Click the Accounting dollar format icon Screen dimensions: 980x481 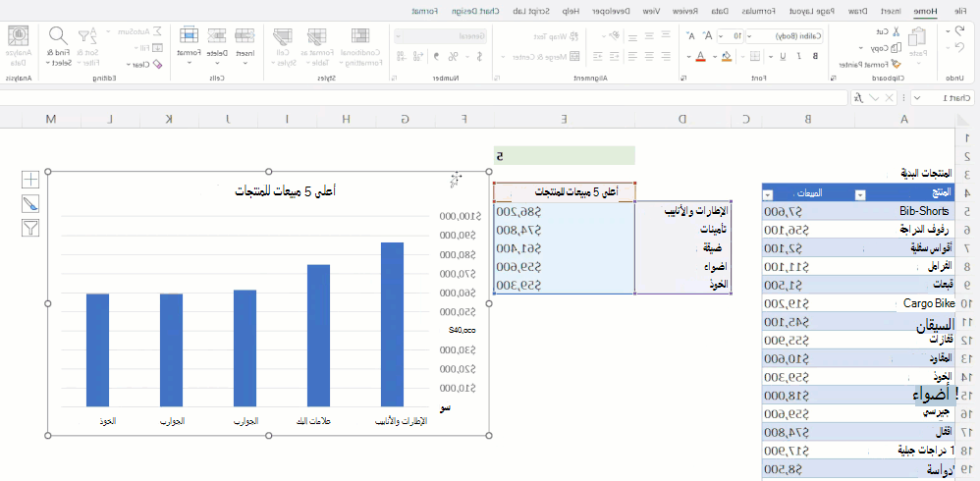click(479, 56)
